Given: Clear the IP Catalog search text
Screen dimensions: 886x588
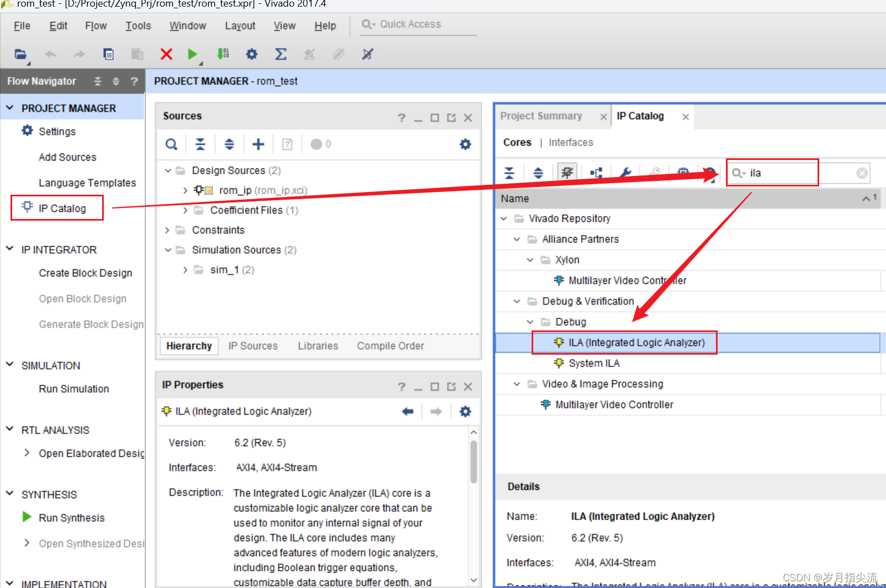Looking at the screenshot, I should point(862,173).
